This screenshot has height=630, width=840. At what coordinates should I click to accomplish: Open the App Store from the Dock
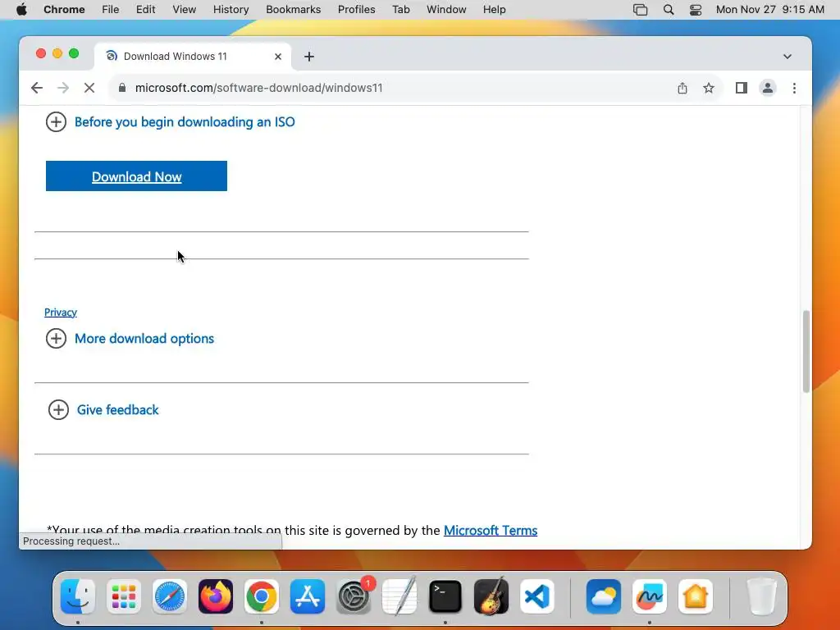308,596
